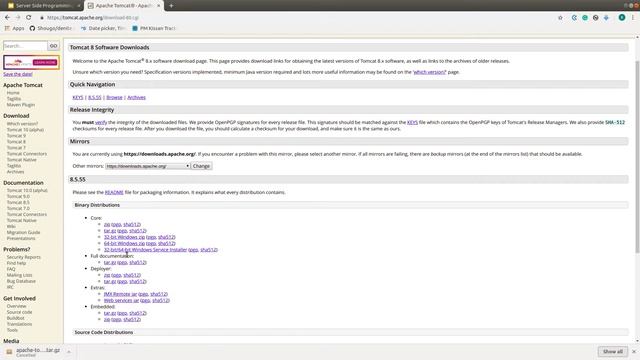Click the GO search button
The image size is (640, 360).
point(53,46)
